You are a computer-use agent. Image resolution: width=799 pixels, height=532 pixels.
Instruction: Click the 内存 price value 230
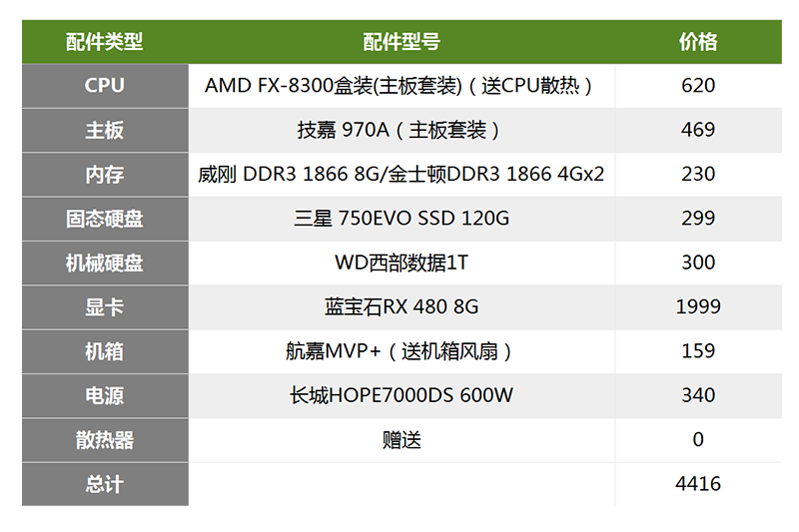point(698,174)
